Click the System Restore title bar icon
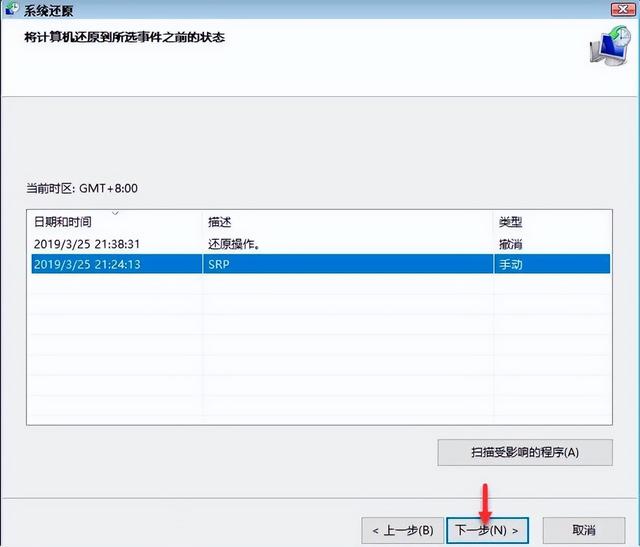 [11, 9]
